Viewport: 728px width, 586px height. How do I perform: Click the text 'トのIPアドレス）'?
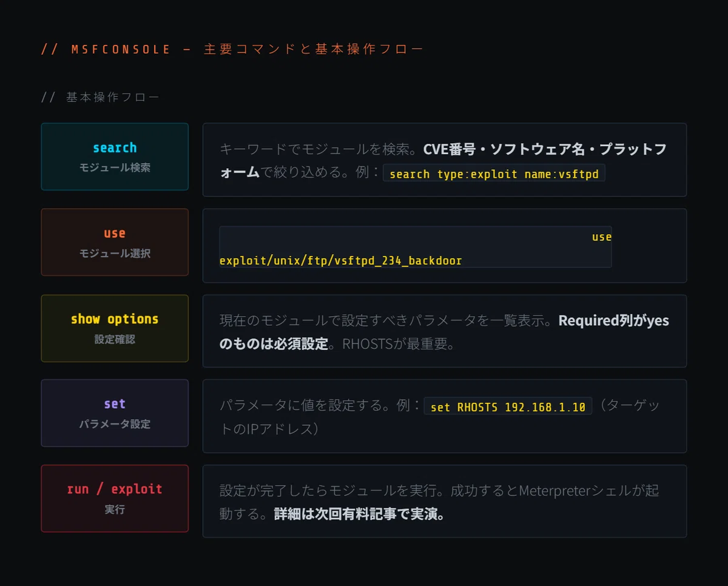(x=269, y=429)
